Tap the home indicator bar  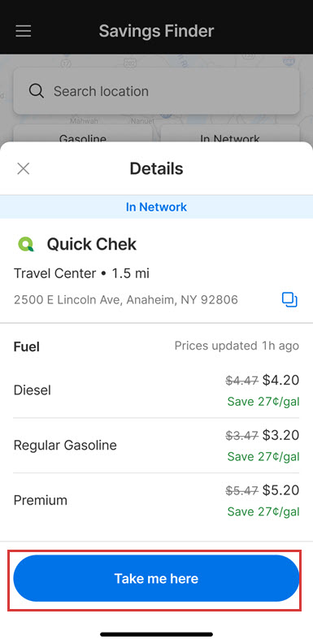coord(156,634)
